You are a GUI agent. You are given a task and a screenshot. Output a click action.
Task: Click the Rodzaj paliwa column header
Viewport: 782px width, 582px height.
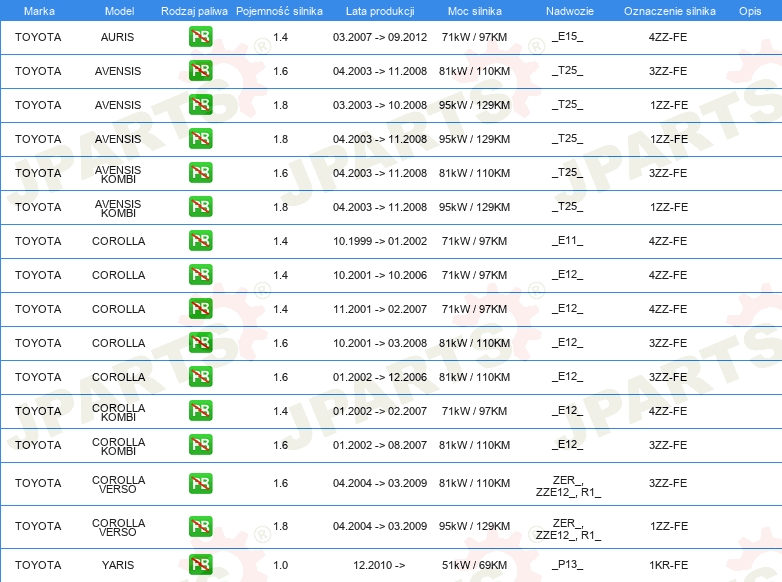coord(194,11)
